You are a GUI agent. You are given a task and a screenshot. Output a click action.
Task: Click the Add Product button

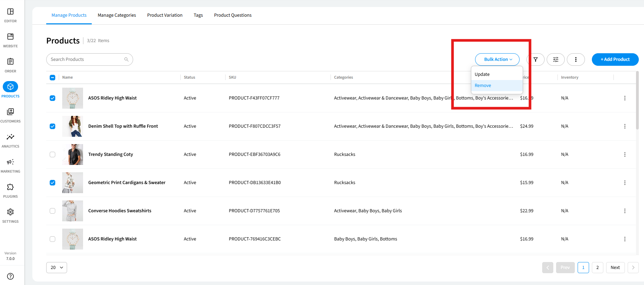coord(615,60)
